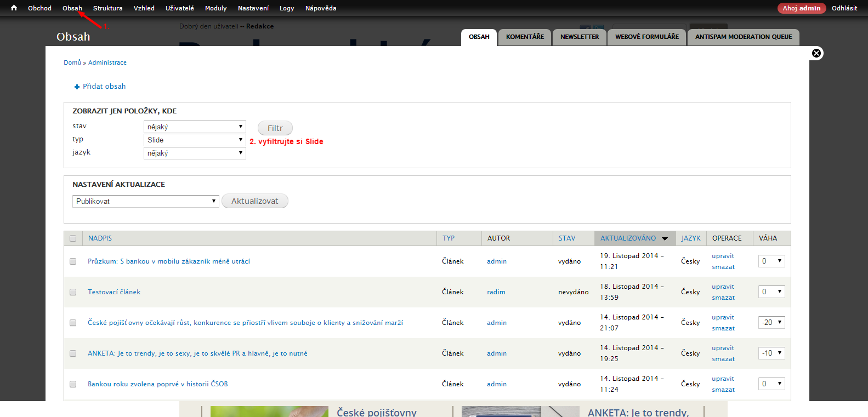Screen dimensions: 868x417
Task: Sort table by Aktualizováno column
Action: pos(628,238)
